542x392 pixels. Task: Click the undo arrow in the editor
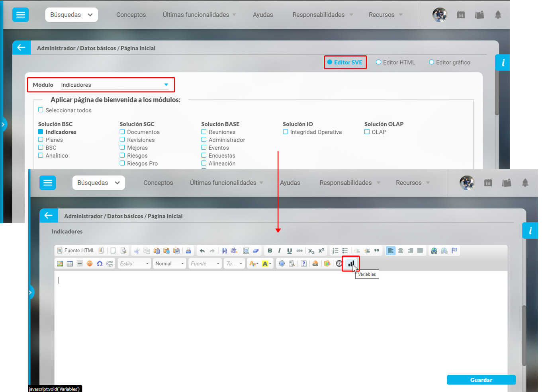pos(202,251)
